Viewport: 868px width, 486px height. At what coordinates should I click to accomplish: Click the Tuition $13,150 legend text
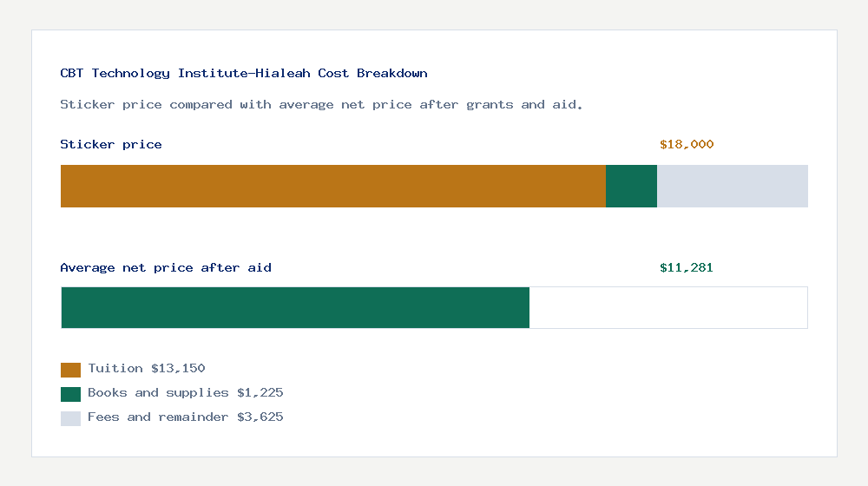pos(147,369)
